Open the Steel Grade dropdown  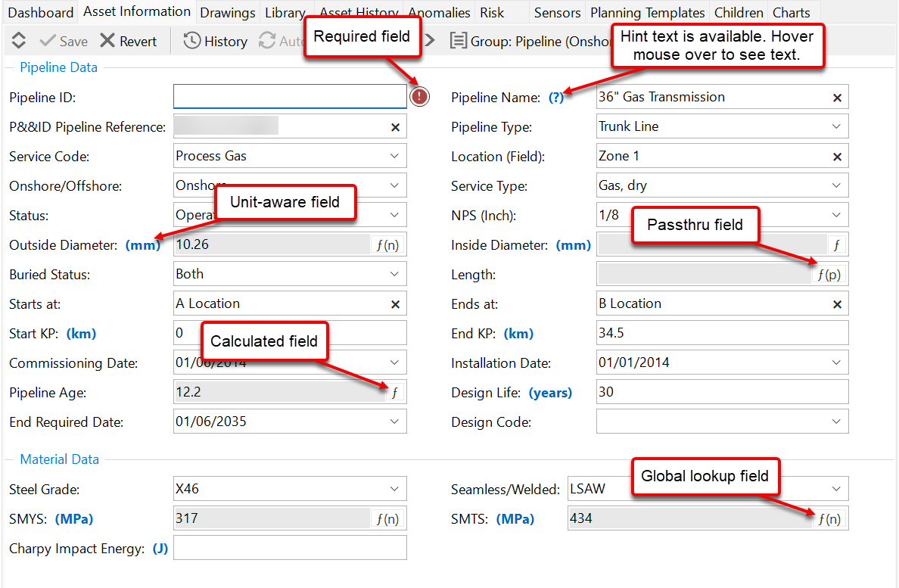(394, 489)
